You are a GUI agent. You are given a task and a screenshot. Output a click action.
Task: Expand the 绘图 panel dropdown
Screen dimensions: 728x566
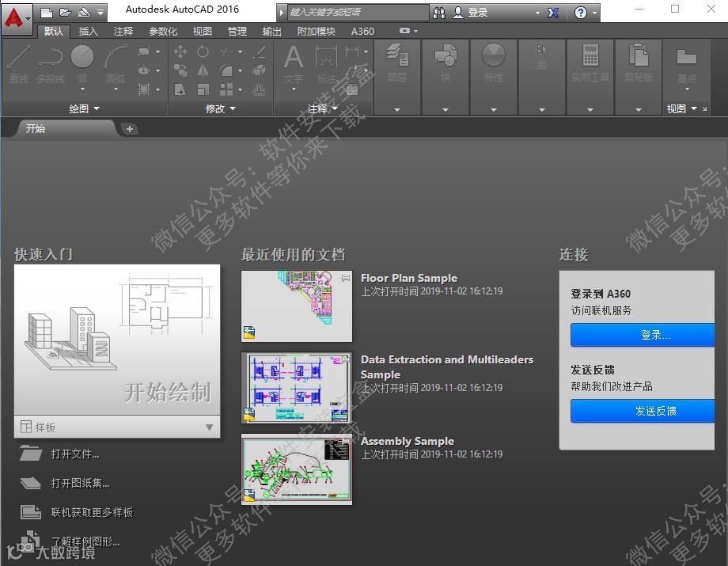pyautogui.click(x=84, y=108)
